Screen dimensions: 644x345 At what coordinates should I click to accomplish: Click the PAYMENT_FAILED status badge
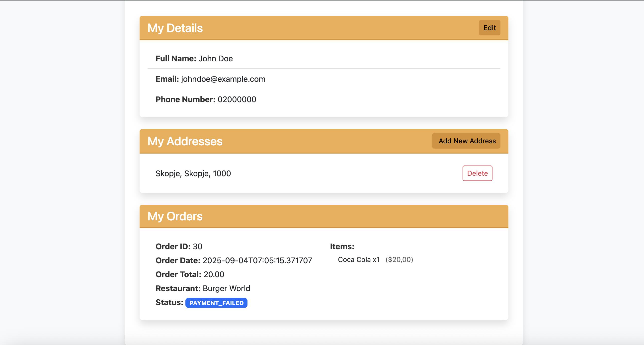click(216, 303)
